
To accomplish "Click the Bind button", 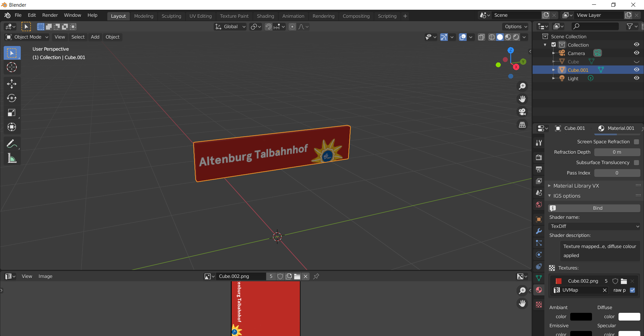I will click(597, 208).
